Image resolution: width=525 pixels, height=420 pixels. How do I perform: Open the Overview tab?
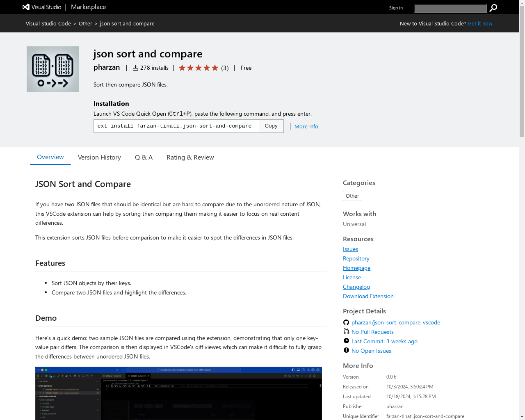tap(50, 157)
